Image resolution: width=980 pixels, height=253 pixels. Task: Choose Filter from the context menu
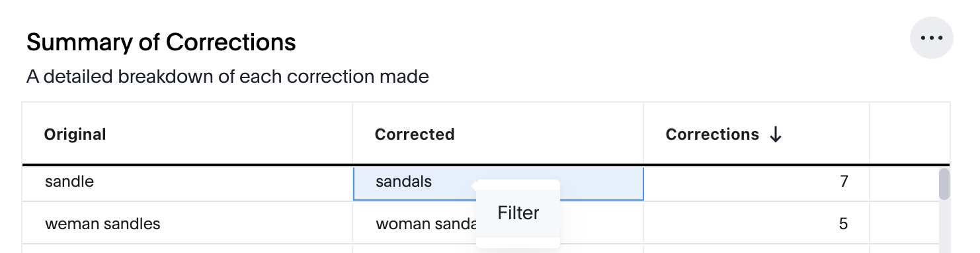pyautogui.click(x=518, y=213)
